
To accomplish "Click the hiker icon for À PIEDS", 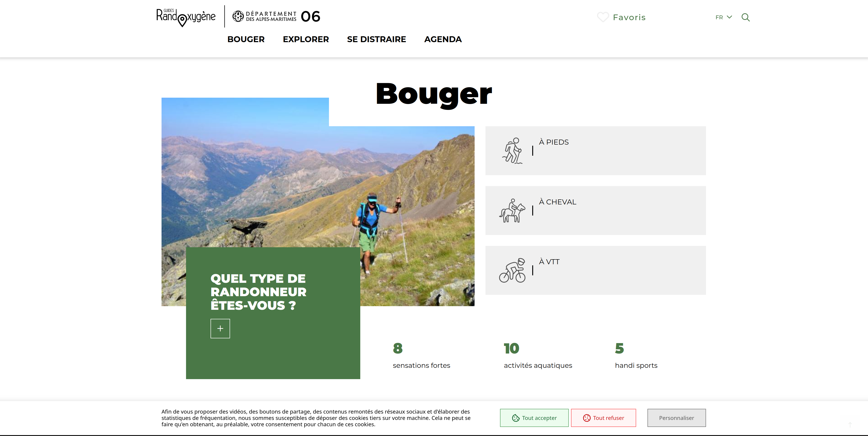I will click(x=512, y=150).
